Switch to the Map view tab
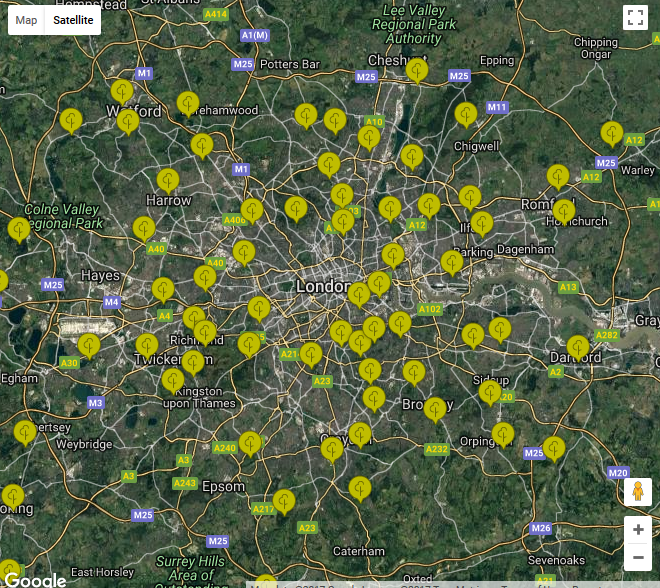The height and width of the screenshot is (588, 660). tap(26, 20)
